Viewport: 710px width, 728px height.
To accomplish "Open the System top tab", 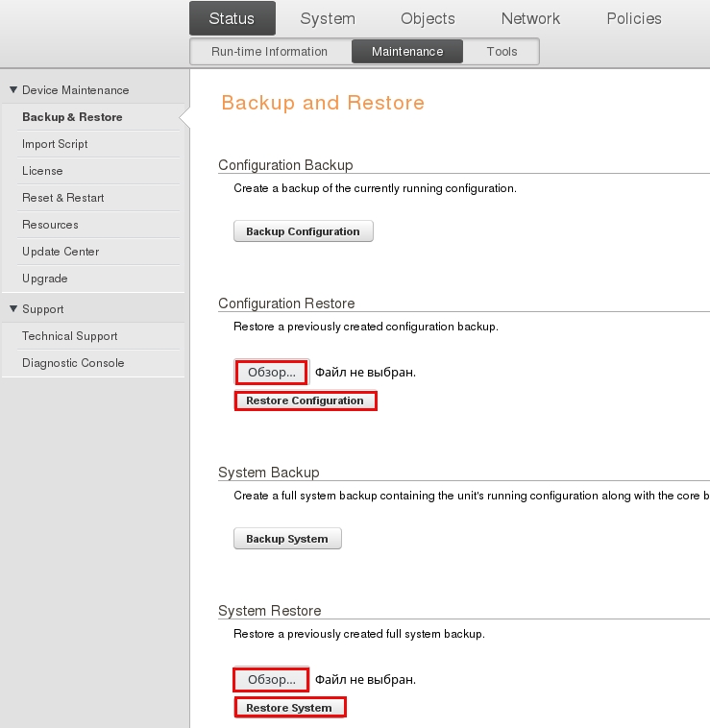I will (x=327, y=18).
